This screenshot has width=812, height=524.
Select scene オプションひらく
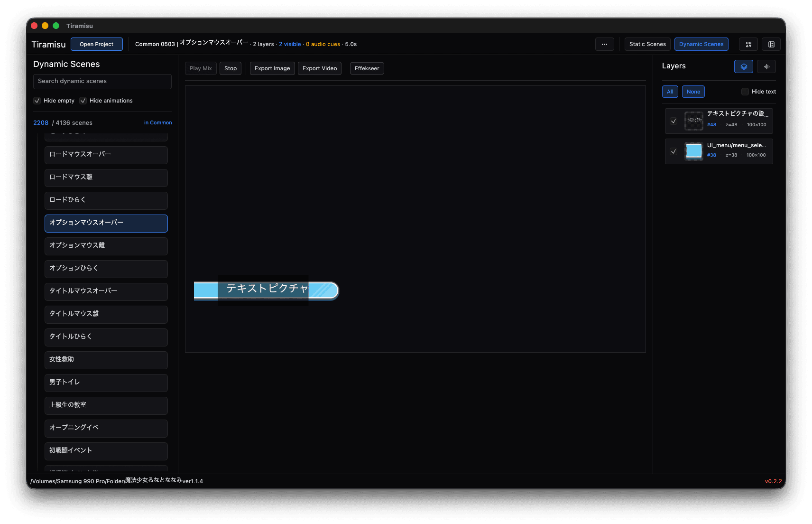coord(106,269)
